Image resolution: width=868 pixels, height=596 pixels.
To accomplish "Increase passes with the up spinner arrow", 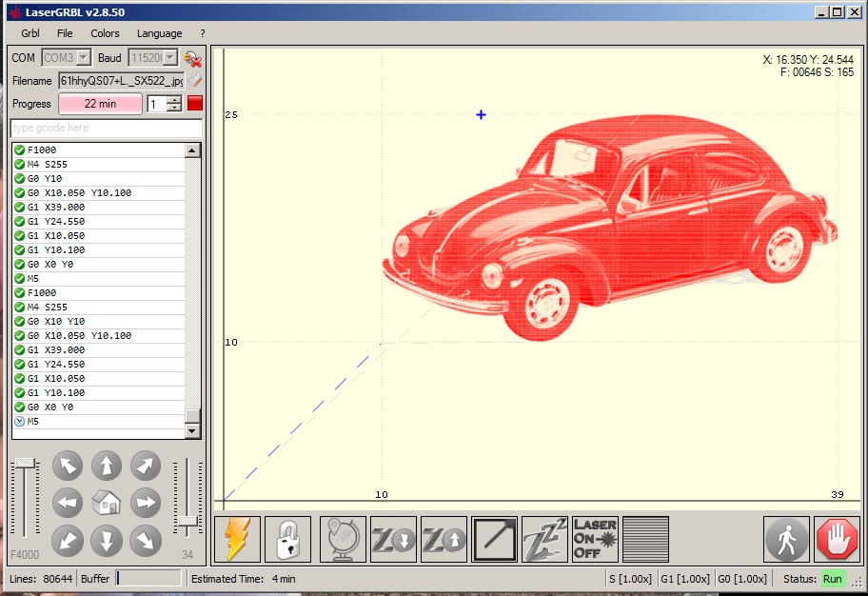I will 174,100.
